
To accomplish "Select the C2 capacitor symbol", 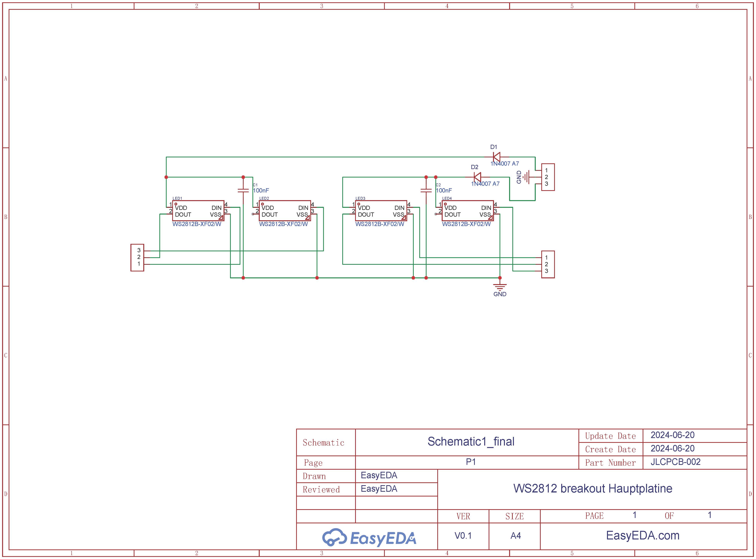I will pyautogui.click(x=426, y=191).
